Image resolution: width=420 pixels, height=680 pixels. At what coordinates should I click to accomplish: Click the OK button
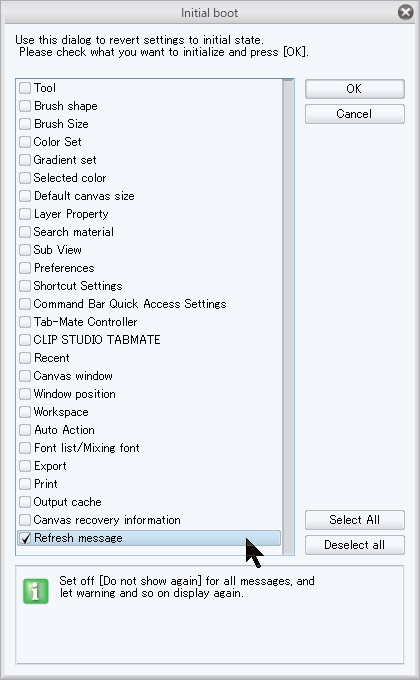point(354,89)
